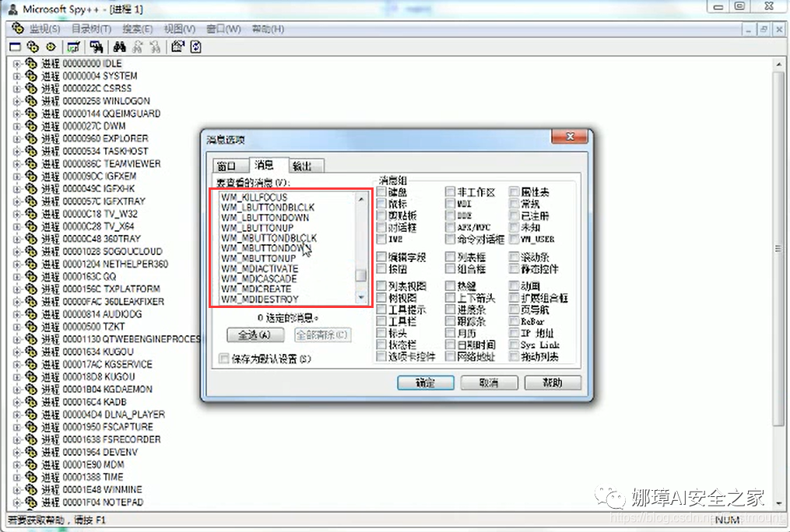Open the 监视(S) menu
The height and width of the screenshot is (532, 790).
pos(45,29)
